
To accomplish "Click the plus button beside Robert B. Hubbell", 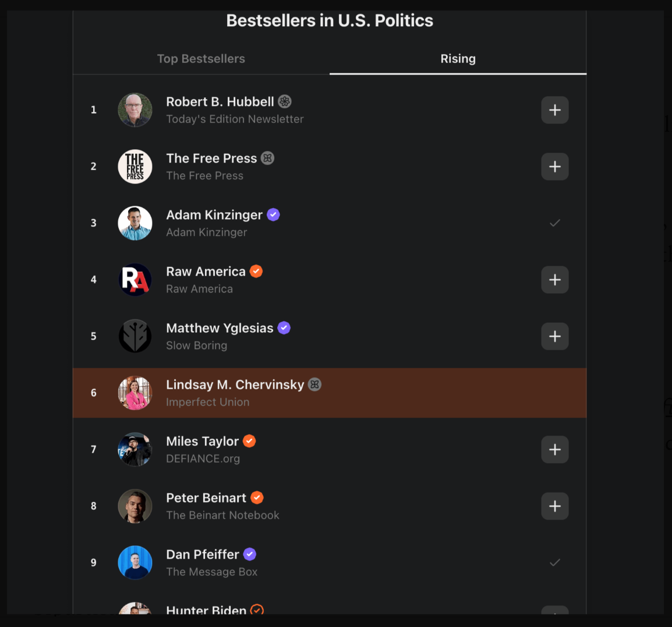I will point(554,110).
